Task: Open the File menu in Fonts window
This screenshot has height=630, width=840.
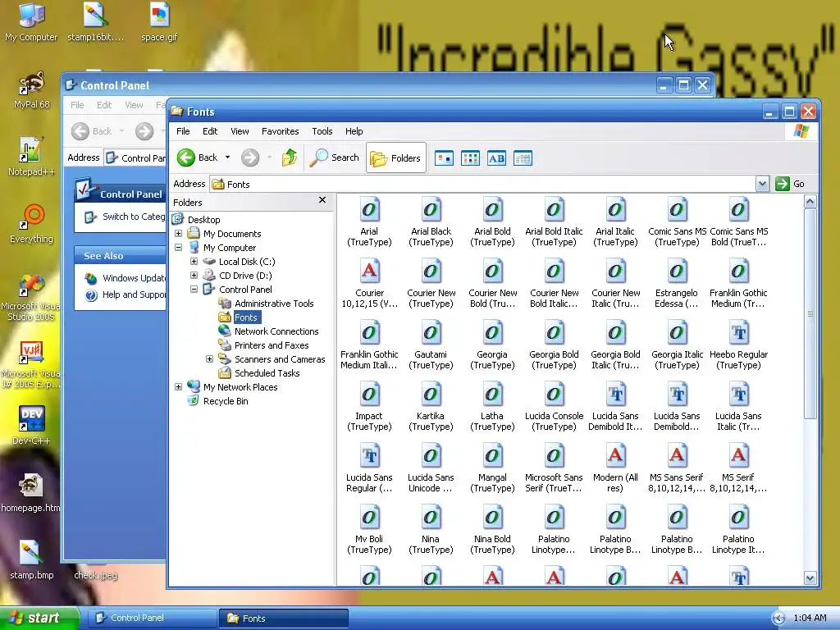Action: click(183, 131)
